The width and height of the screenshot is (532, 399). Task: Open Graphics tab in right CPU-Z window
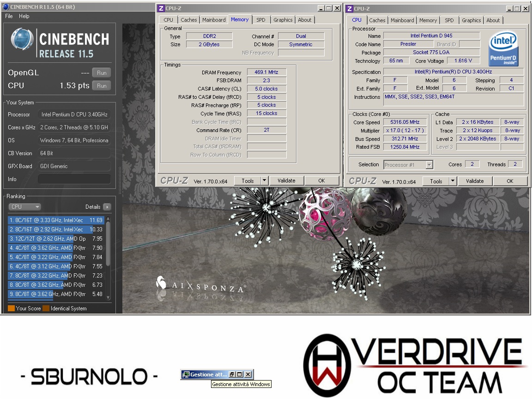coord(471,20)
